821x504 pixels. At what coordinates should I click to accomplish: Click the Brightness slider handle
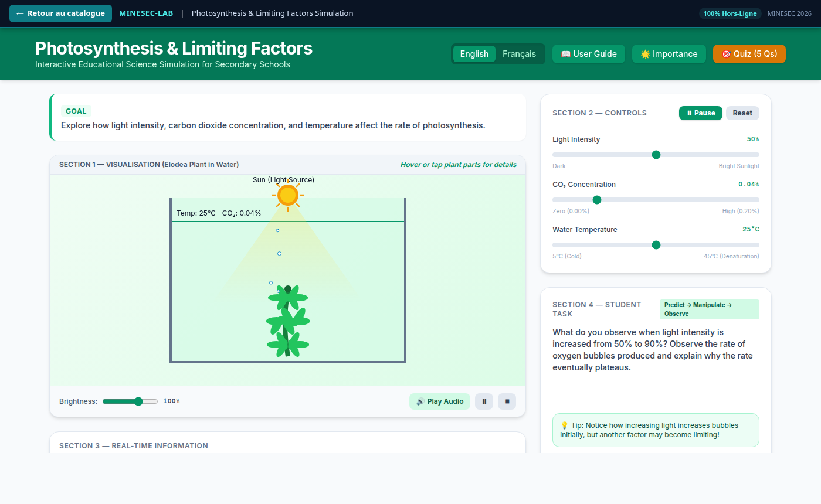pyautogui.click(x=138, y=401)
